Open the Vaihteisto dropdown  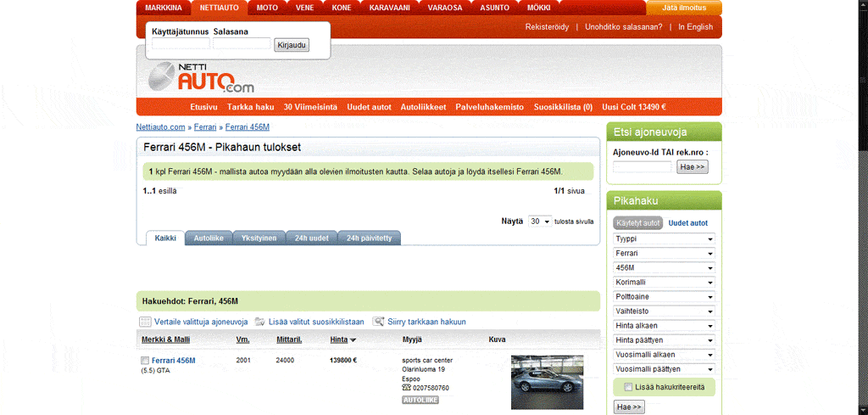coord(665,311)
